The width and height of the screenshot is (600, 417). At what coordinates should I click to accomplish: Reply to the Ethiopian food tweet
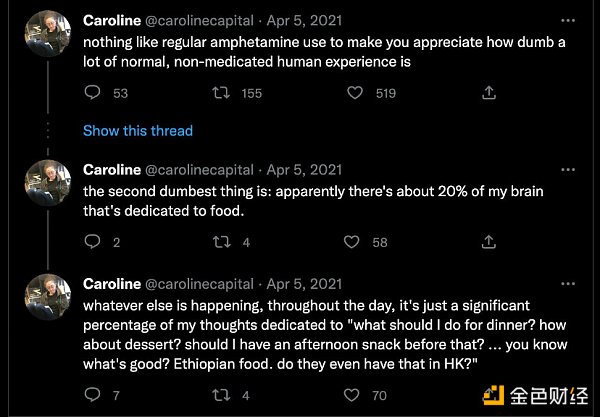92,395
